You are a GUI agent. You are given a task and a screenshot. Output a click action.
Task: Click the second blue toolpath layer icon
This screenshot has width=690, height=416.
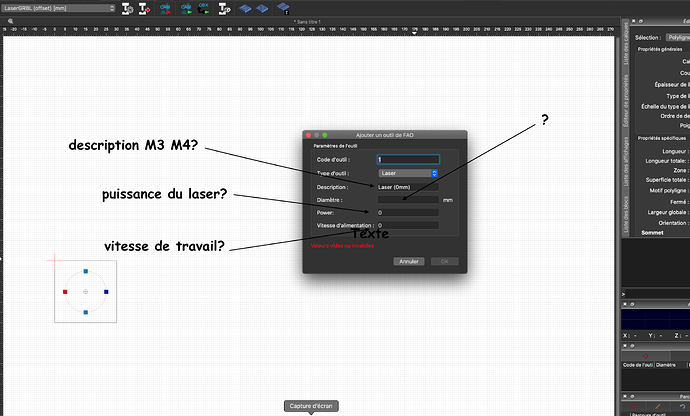262,8
